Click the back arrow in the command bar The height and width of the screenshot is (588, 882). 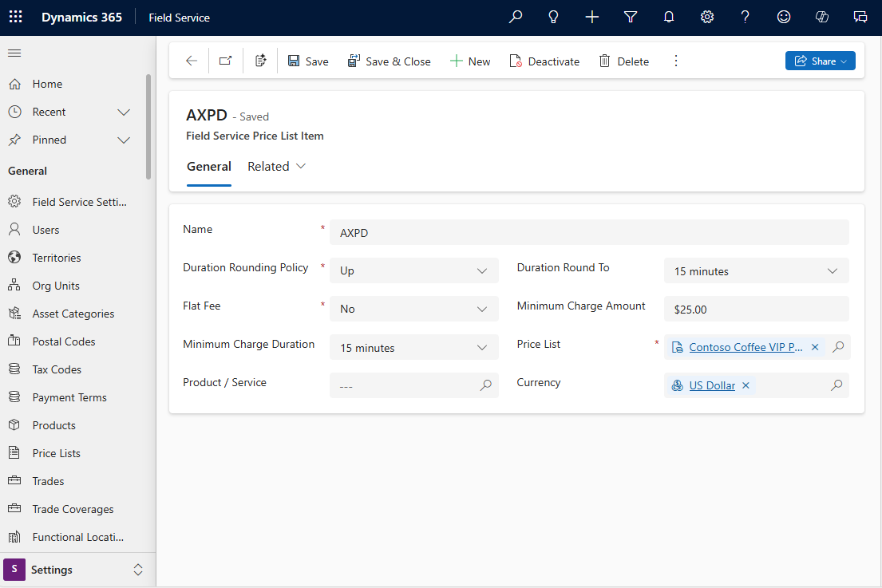(x=192, y=61)
